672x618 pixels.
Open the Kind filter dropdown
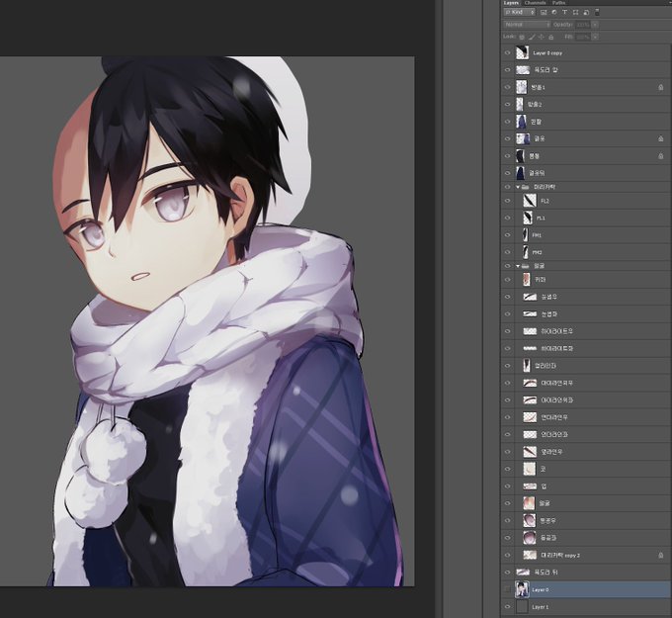520,13
